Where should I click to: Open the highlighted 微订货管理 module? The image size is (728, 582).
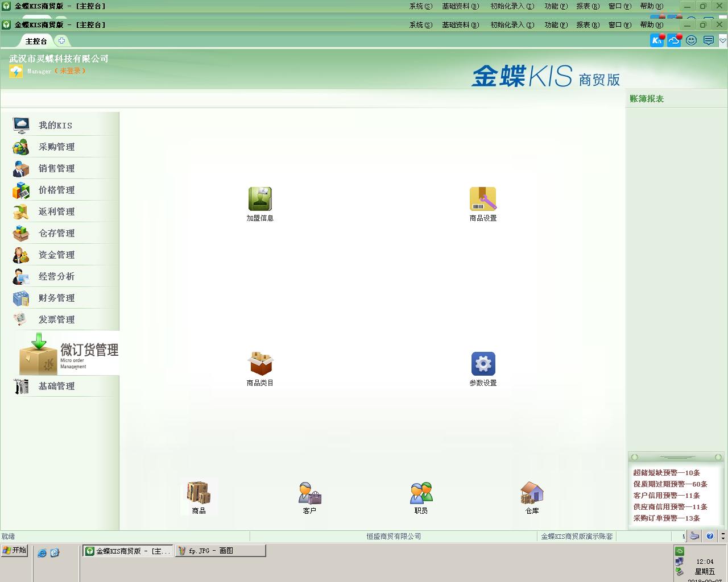pyautogui.click(x=68, y=354)
